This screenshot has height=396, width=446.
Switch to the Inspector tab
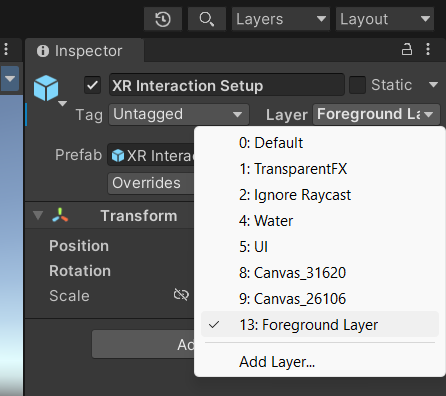pyautogui.click(x=85, y=51)
